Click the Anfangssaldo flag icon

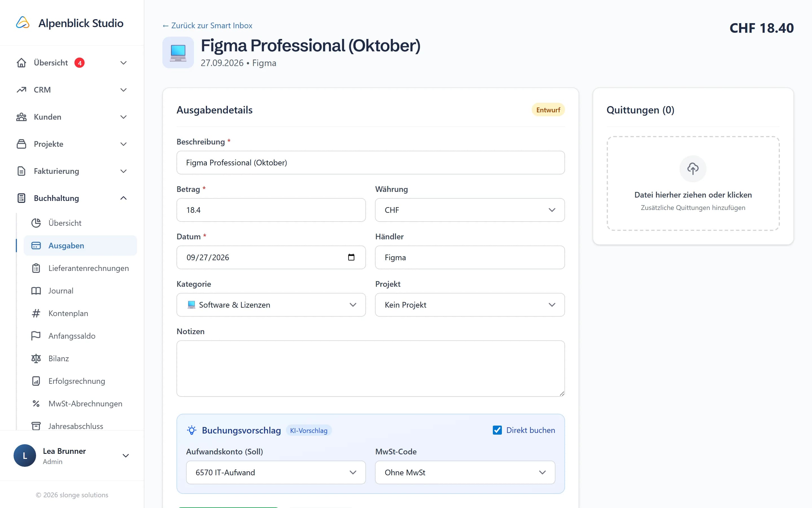point(36,336)
